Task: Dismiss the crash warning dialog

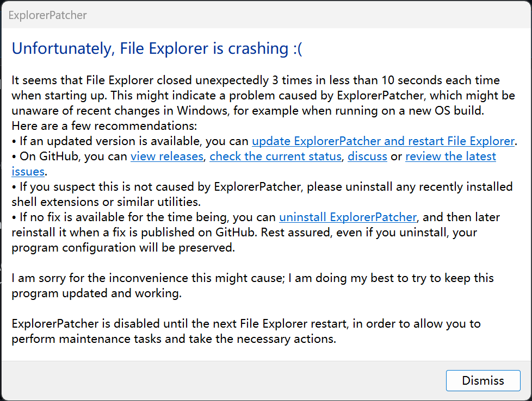Action: coord(483,380)
